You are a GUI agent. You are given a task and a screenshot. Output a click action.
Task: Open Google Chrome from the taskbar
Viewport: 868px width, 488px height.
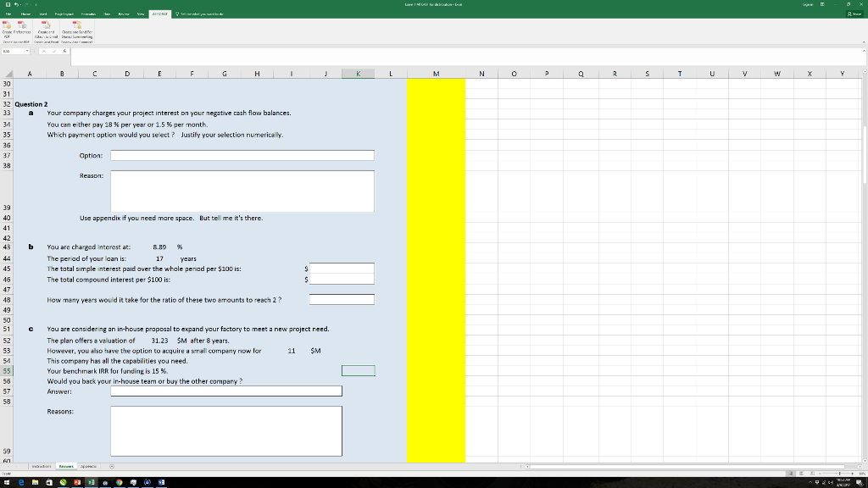[x=121, y=482]
